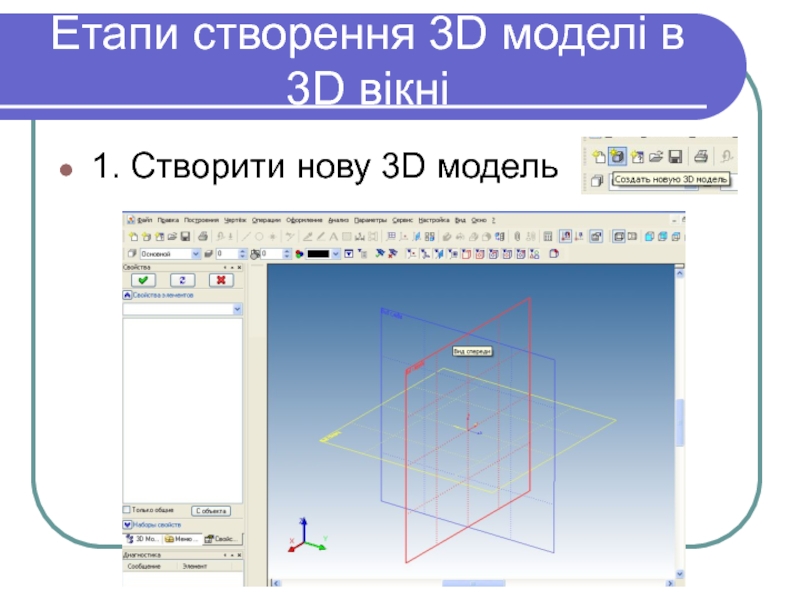Image resolution: width=800 pixels, height=600 pixels.
Task: Click the black color swatch in toolbar
Action: pos(318,254)
